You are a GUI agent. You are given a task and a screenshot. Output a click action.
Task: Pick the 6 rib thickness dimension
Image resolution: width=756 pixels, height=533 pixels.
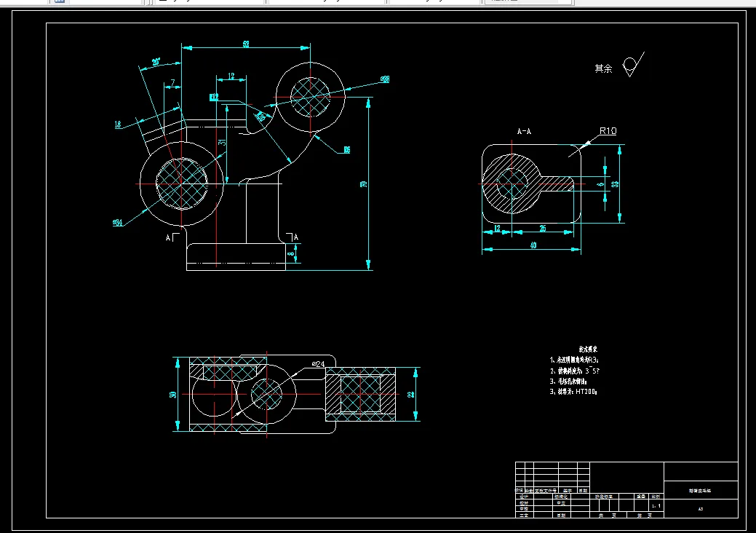point(600,184)
